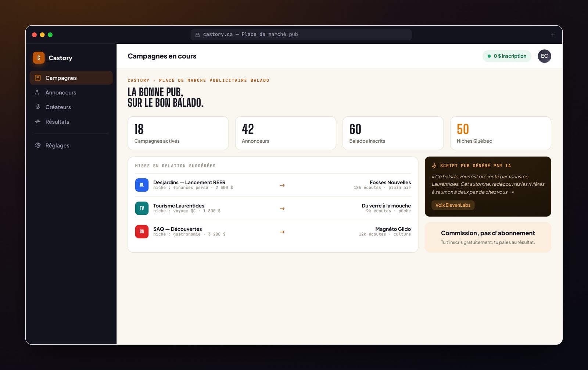The width and height of the screenshot is (588, 370).
Task: Open the 42 Annonceurs stat card
Action: coord(286,133)
